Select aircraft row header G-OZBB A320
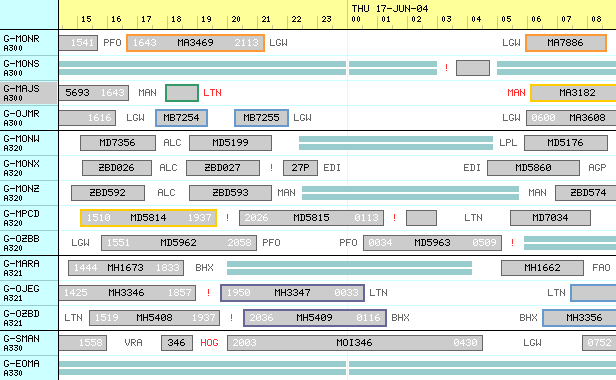This screenshot has height=380, width=616. click(x=29, y=243)
